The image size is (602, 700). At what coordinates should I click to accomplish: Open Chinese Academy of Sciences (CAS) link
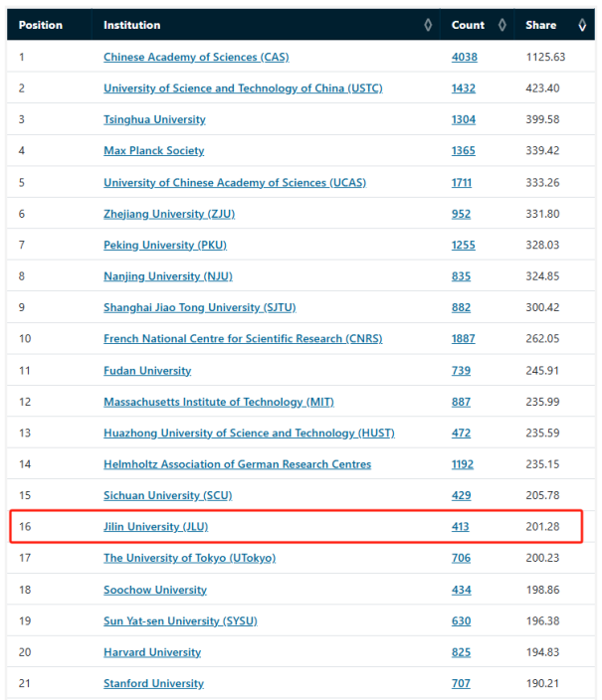[196, 57]
